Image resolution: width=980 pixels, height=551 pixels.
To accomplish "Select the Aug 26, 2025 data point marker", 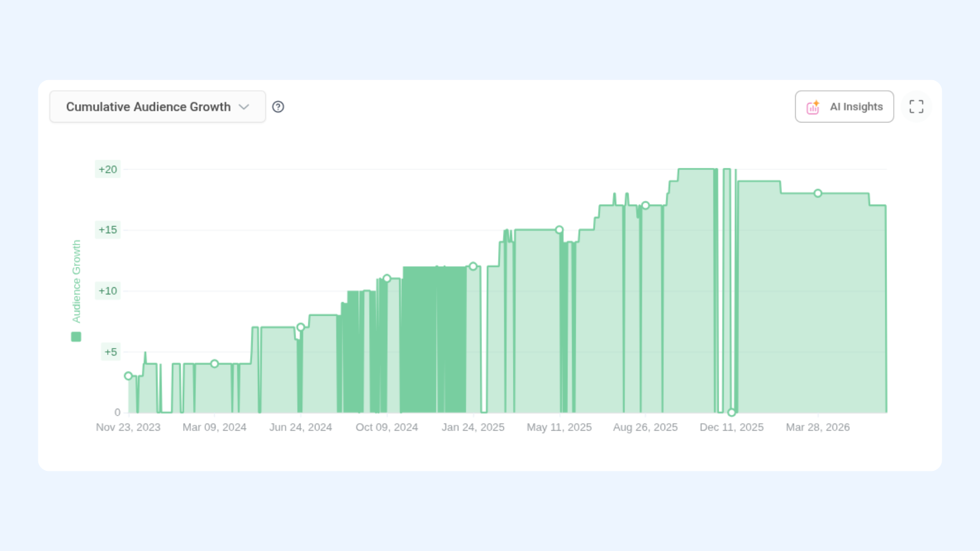I will pos(646,206).
